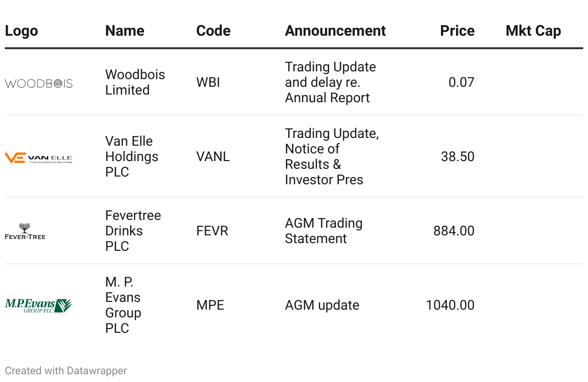Sort by the Price column header
This screenshot has height=382, width=588.
tap(457, 31)
